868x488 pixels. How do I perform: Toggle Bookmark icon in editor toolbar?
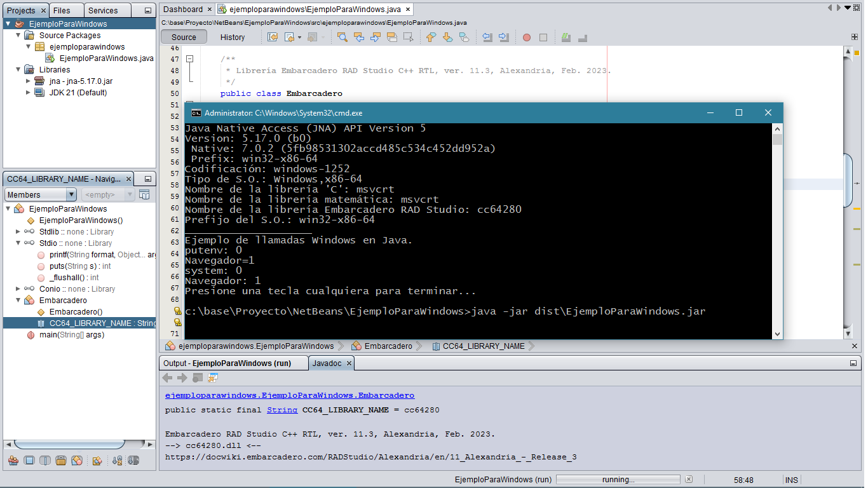click(x=465, y=37)
